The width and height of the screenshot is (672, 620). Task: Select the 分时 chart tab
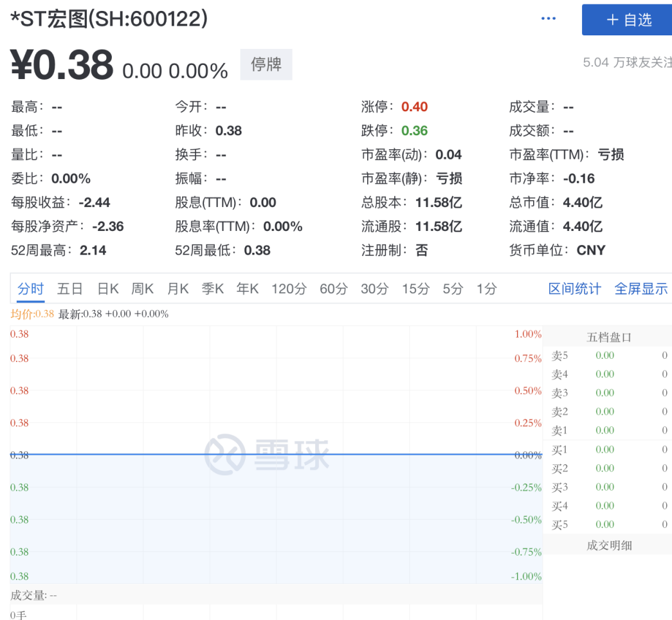[x=30, y=289]
